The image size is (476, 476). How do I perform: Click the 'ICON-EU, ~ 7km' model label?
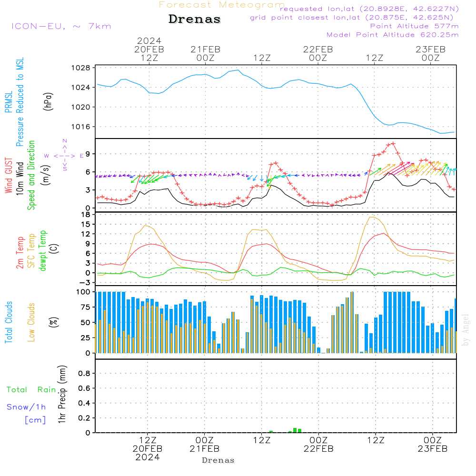(61, 26)
